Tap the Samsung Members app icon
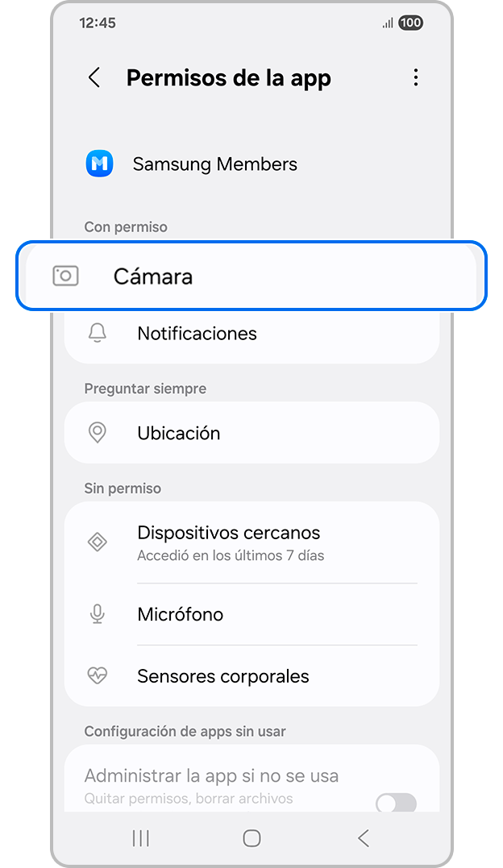Image resolution: width=503 pixels, height=868 pixels. point(100,164)
